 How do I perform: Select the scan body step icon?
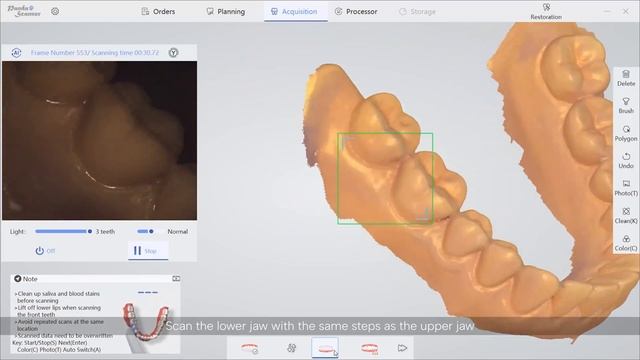(x=291, y=348)
